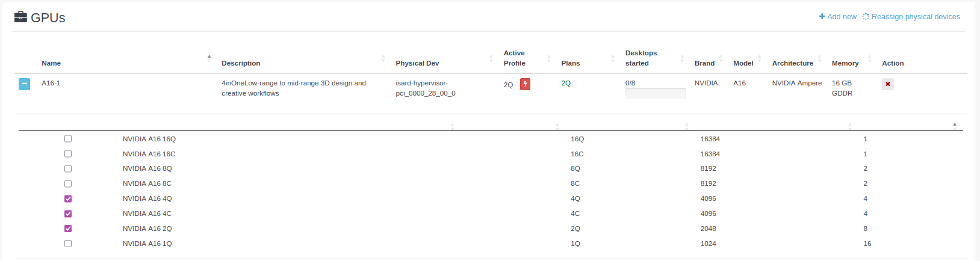The height and width of the screenshot is (261, 980).
Task: Sort by Desktops started column header
Action: (641, 58)
